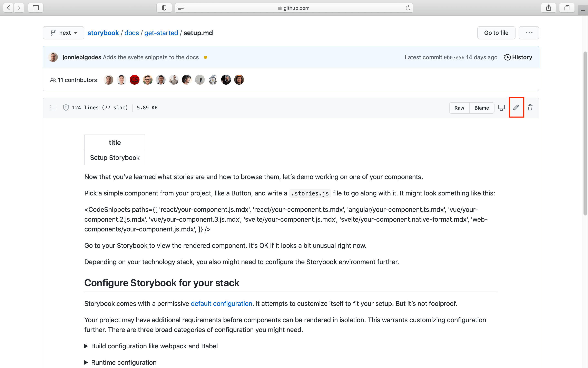Viewport: 588px width, 368px height.
Task: Open the first contributor avatar
Action: [108, 80]
